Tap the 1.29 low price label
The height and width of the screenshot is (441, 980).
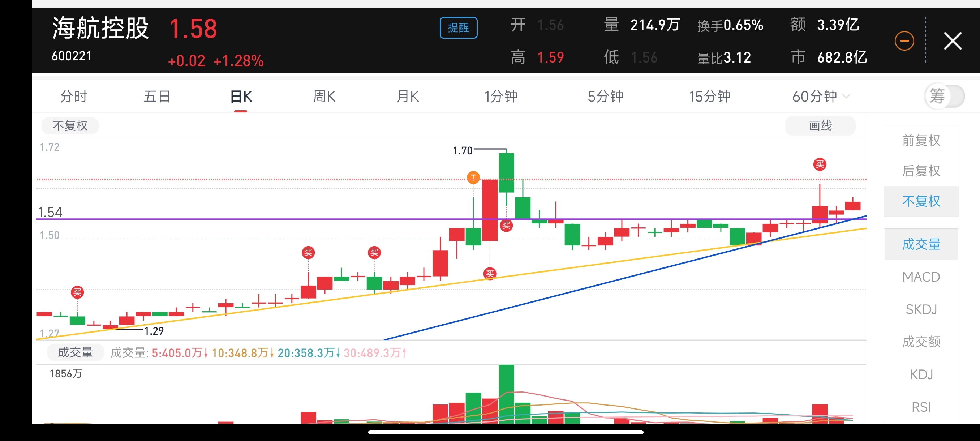[x=154, y=331]
